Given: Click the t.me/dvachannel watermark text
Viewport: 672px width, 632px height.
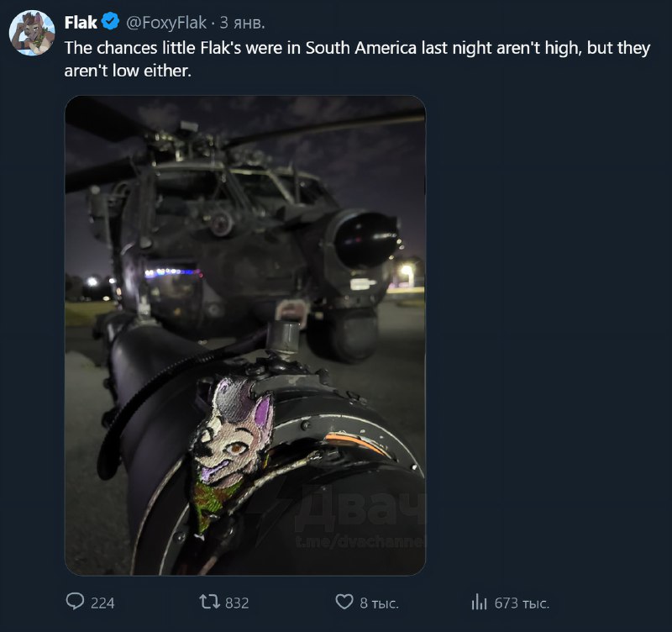Looking at the screenshot, I should click(361, 542).
